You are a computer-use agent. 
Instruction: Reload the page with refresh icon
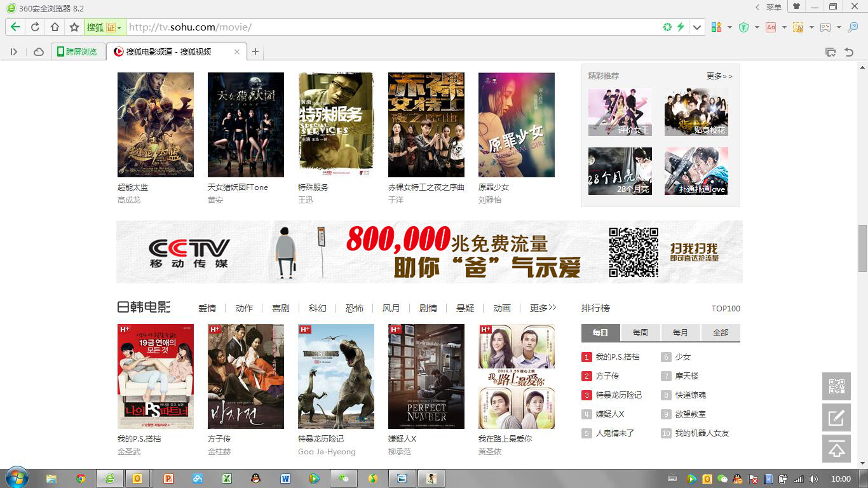pos(35,27)
